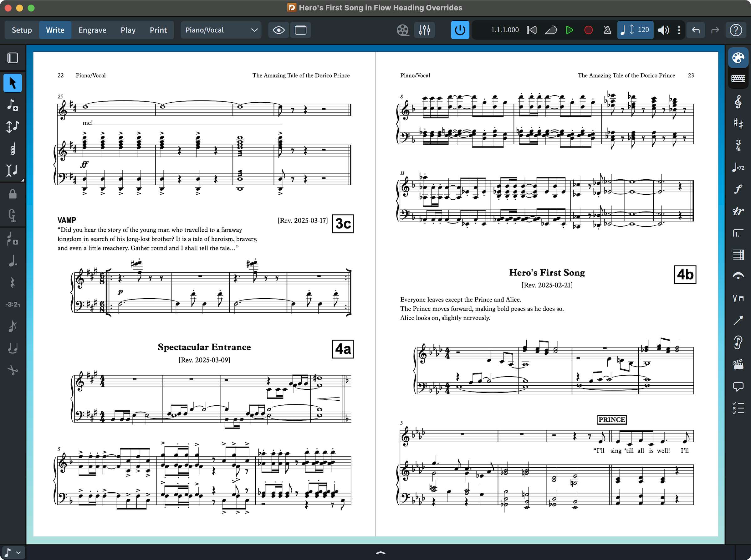Open the Dynamics panel with forte icon
This screenshot has height=560, width=751.
point(738,189)
